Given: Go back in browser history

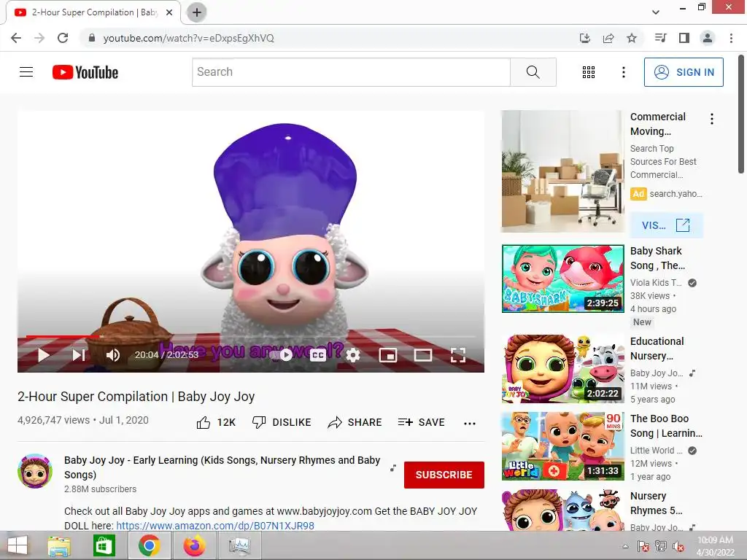Looking at the screenshot, I should coord(16,38).
